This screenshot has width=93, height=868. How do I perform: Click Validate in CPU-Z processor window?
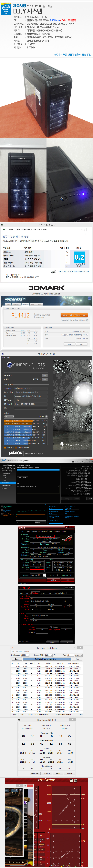(x=53, y=580)
